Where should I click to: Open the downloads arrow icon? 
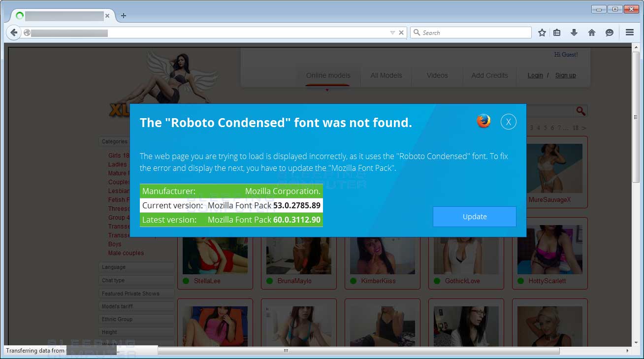[574, 33]
